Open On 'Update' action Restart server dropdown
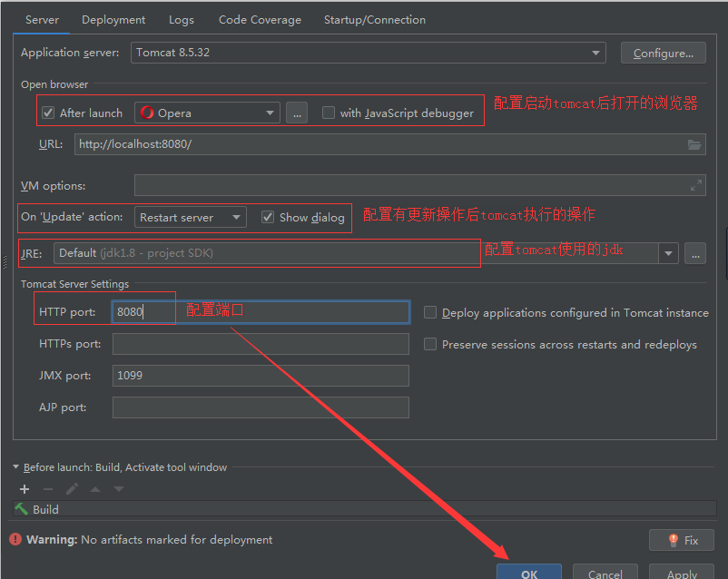728x579 pixels. (191, 217)
